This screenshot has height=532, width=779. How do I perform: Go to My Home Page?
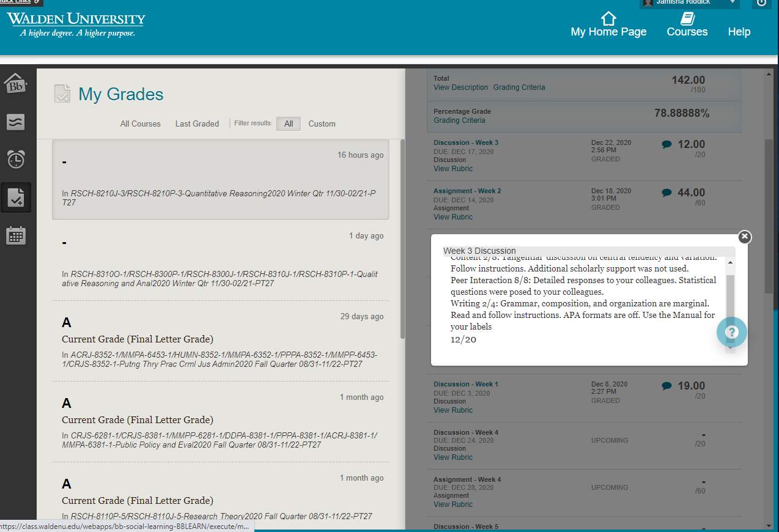coord(608,32)
